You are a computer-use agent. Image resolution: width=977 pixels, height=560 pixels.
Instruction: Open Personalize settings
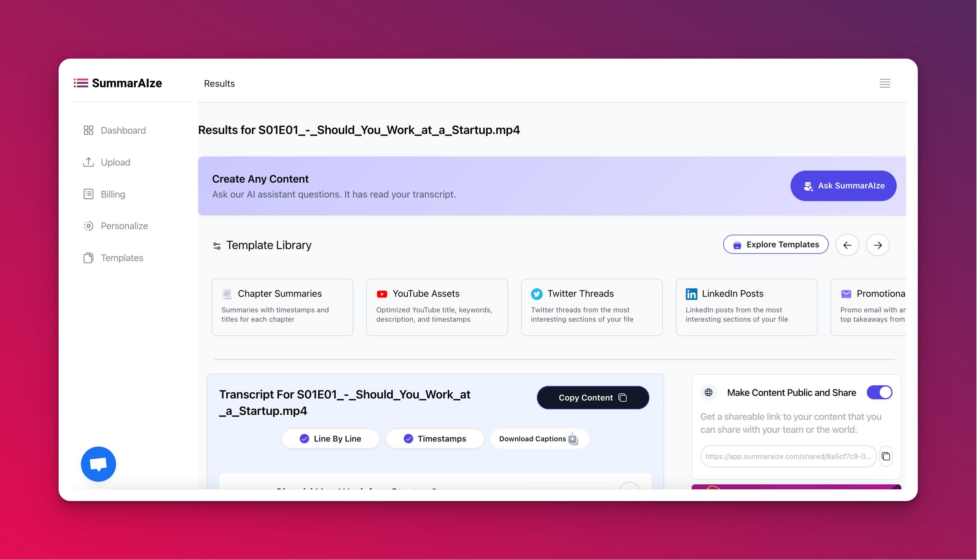(124, 226)
